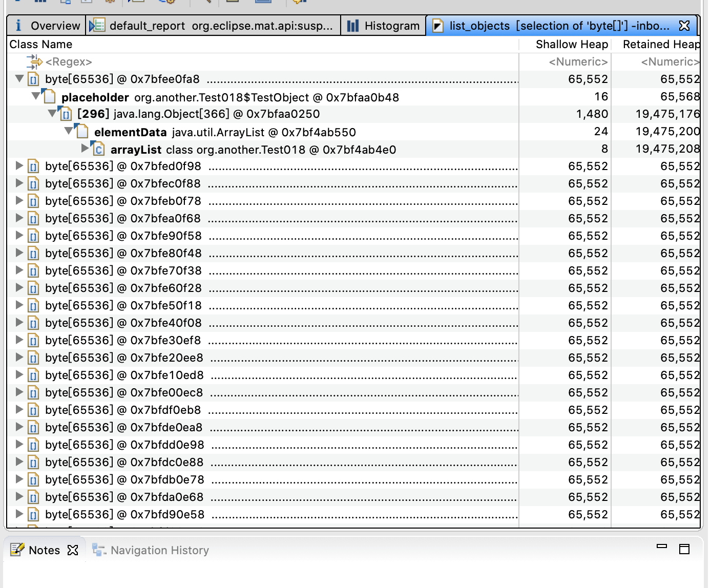Click the Regex filter icon
The width and height of the screenshot is (711, 588).
(34, 62)
